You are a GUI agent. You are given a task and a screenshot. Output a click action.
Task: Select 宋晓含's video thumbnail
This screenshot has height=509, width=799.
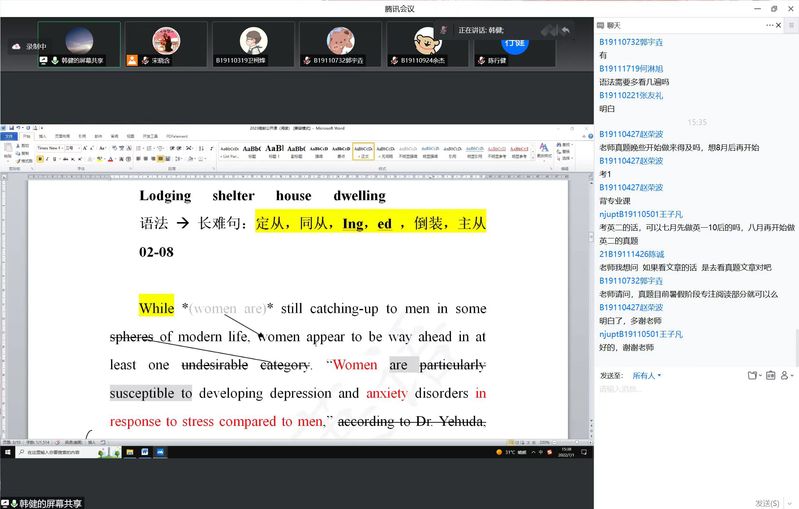coord(166,44)
